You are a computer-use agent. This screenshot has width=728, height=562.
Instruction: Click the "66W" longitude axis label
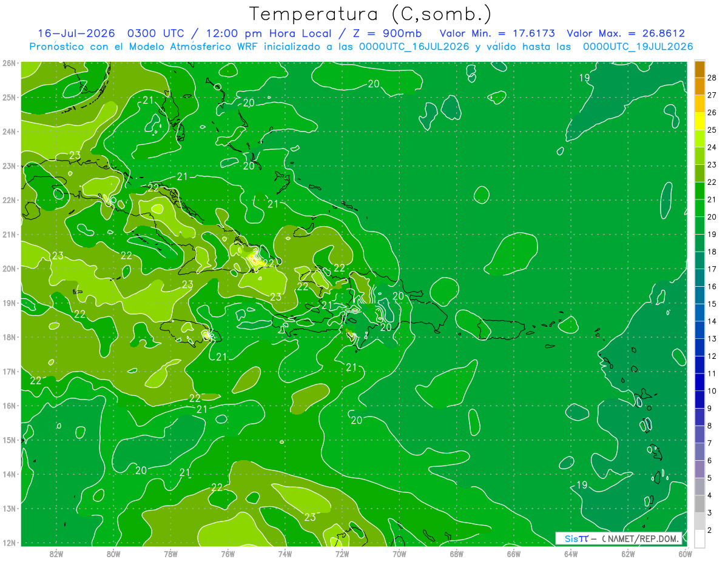513,554
